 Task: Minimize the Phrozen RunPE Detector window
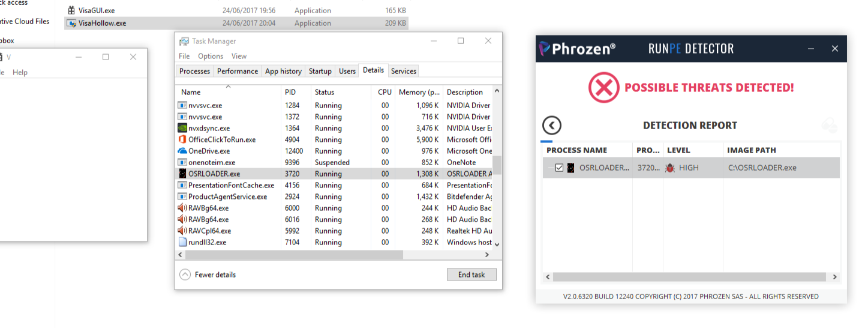click(811, 49)
